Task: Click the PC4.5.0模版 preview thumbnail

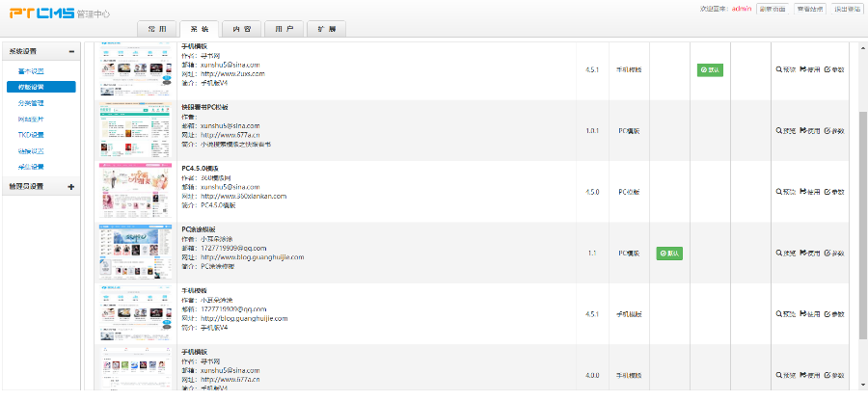Action: 136,192
